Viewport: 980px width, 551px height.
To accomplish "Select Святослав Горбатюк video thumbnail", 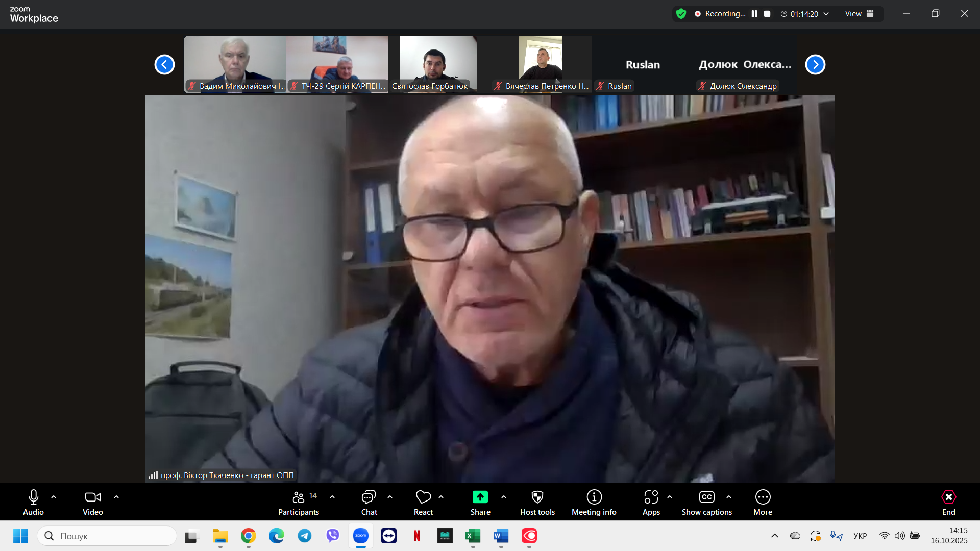I will [438, 61].
